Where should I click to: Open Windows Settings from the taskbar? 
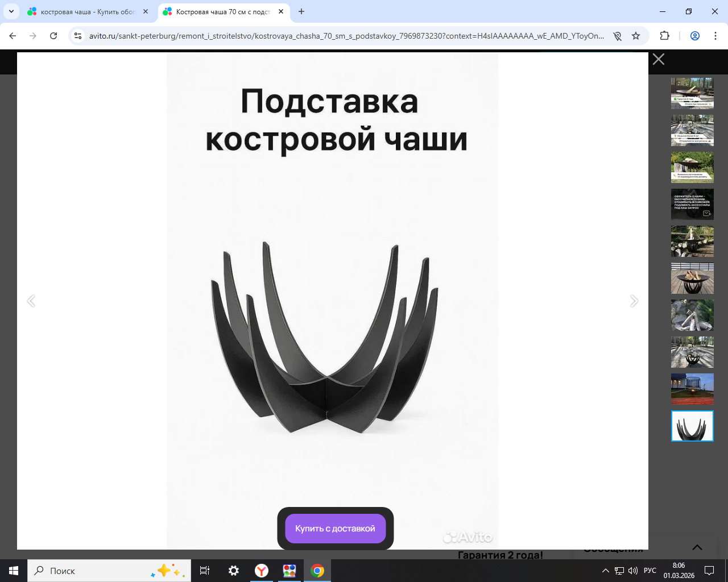pyautogui.click(x=234, y=571)
